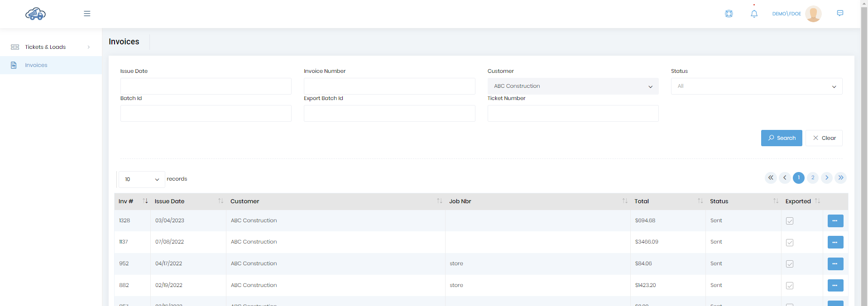Click the Invoices document icon
Image resolution: width=868 pixels, height=306 pixels.
tap(14, 65)
